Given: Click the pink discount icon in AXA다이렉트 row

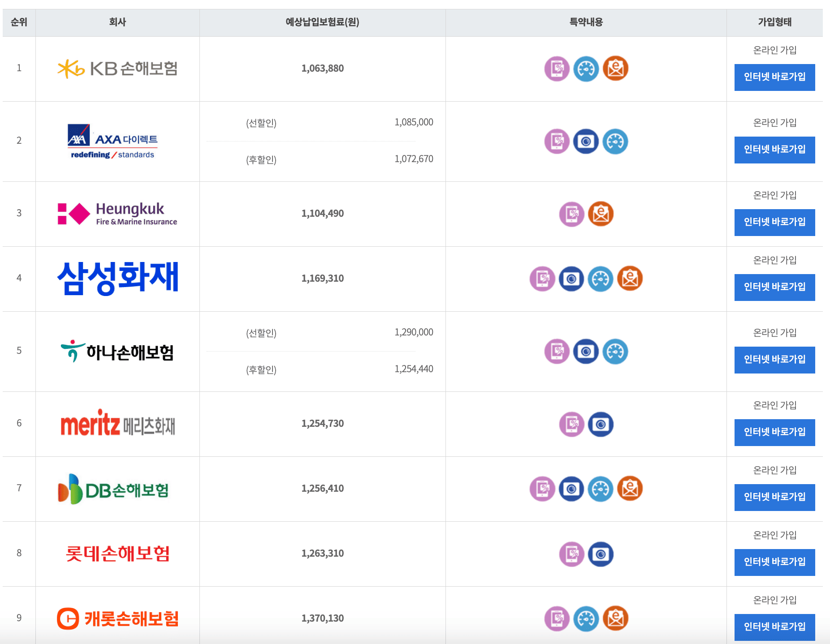Looking at the screenshot, I should (557, 142).
